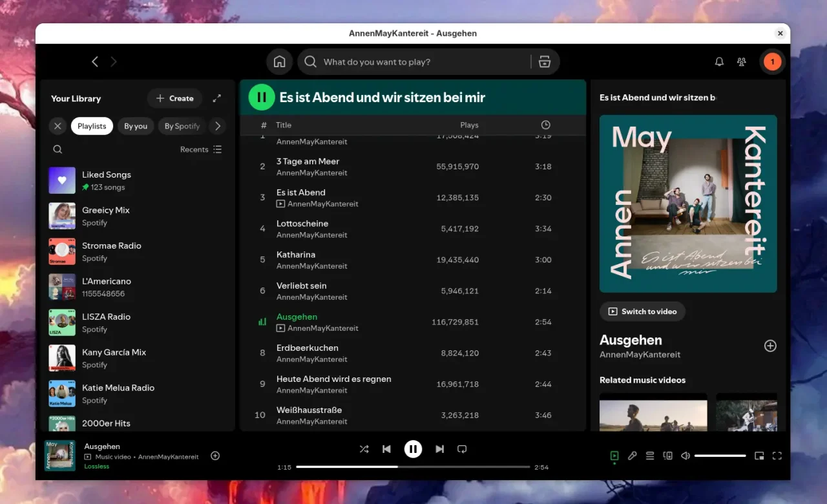
Task: Expand the filter chips arrow
Action: (x=218, y=126)
